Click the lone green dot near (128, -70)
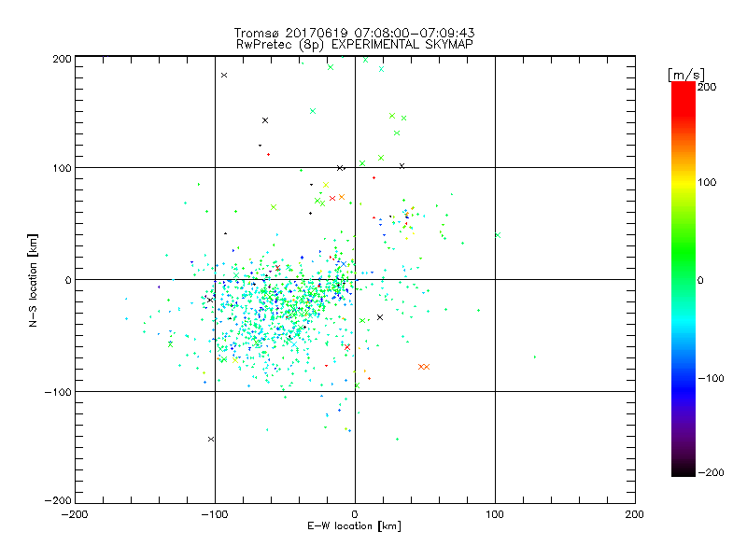The image size is (747, 560). 535,357
